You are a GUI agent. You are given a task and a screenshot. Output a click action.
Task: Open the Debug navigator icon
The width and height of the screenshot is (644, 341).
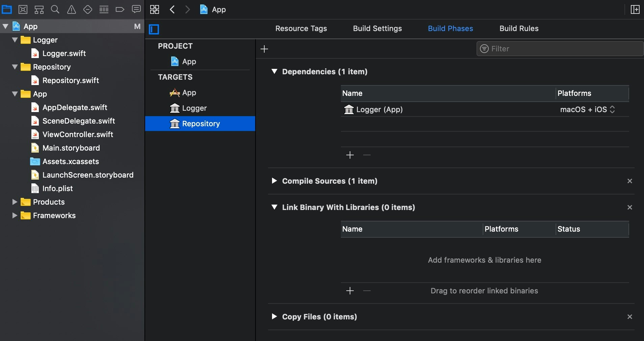pyautogui.click(x=104, y=9)
